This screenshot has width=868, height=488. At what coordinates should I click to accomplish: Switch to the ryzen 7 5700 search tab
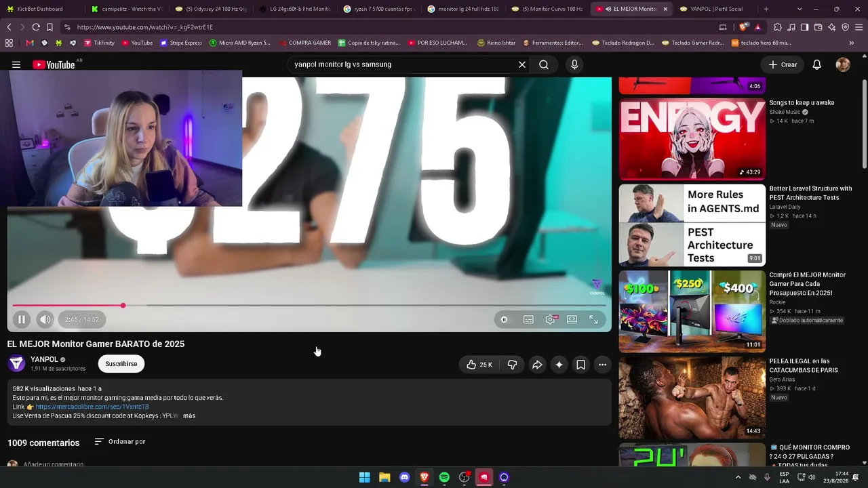coord(379,9)
